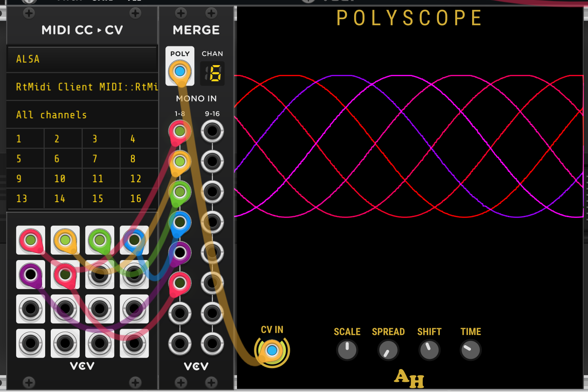Click the top MONO IN 9-16 jack
588x392 pixels.
tap(212, 131)
